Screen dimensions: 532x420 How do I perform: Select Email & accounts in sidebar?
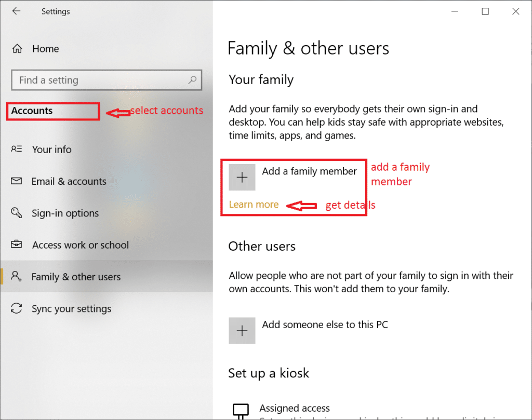tap(69, 182)
